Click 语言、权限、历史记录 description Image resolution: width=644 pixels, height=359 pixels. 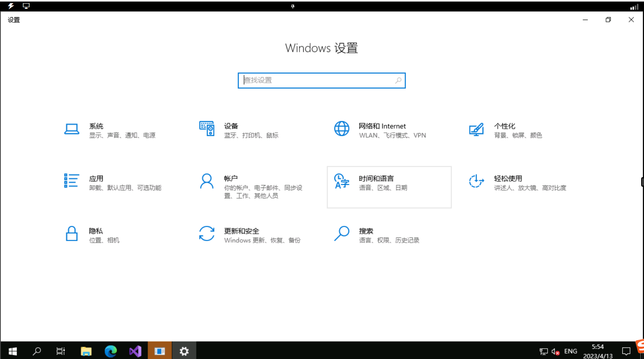pyautogui.click(x=389, y=240)
